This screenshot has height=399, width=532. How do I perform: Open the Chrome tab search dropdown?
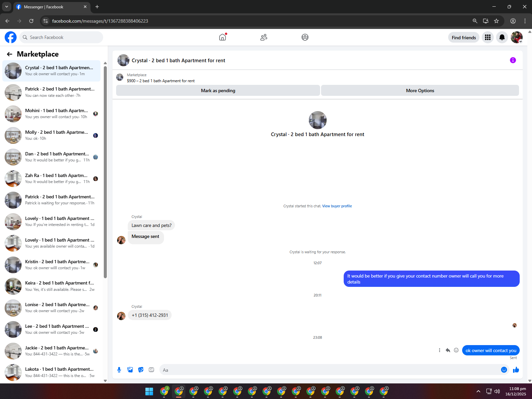7,7
